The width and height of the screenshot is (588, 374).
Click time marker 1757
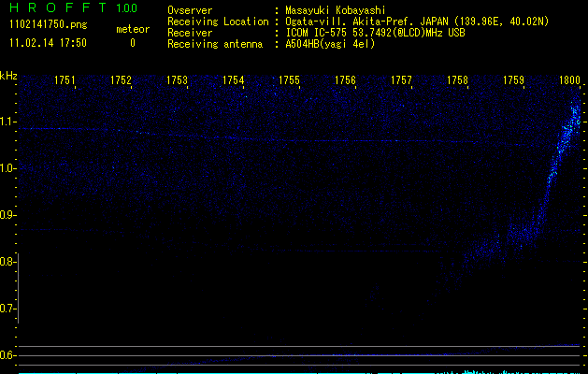(401, 80)
